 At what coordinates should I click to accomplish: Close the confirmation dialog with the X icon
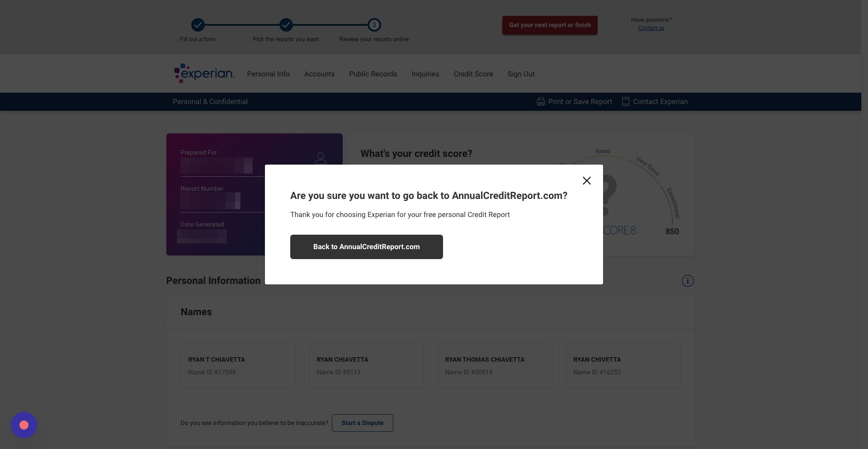pyautogui.click(x=587, y=181)
